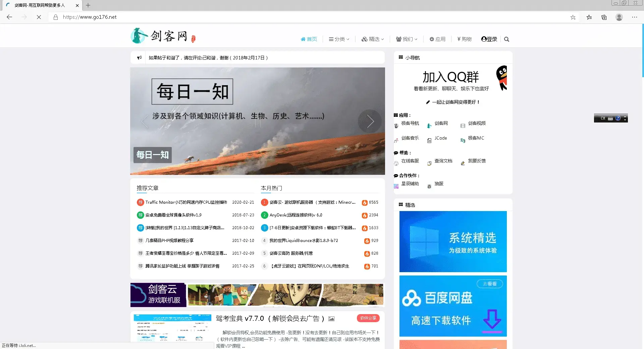Open hot post 虎牙云游戏
Viewport: 644px width, 349px height.
pyautogui.click(x=309, y=266)
